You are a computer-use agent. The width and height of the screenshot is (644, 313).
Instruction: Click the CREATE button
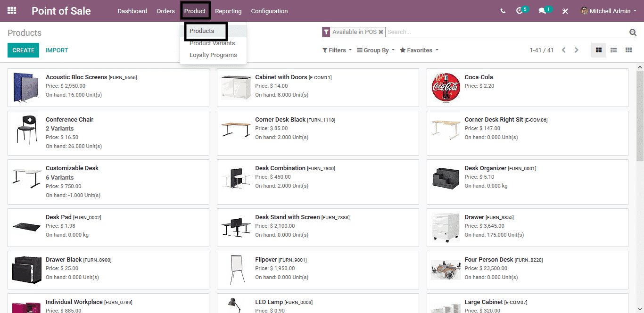[x=23, y=50]
